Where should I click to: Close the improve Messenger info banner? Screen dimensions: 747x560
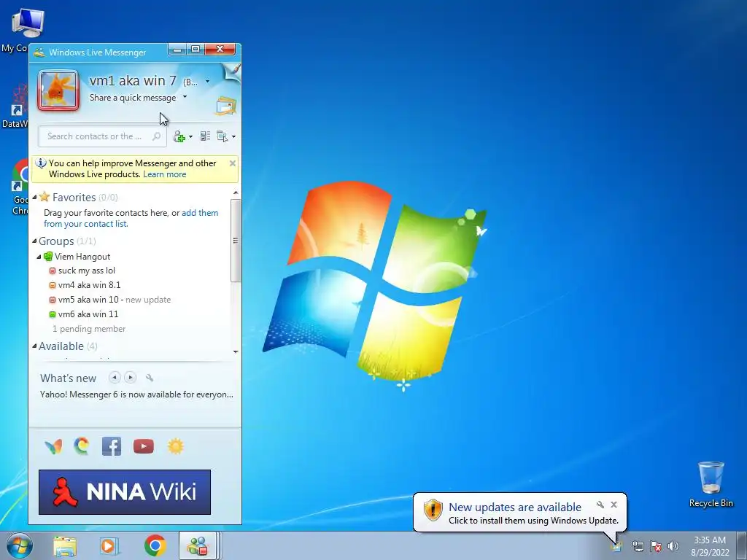[233, 163]
